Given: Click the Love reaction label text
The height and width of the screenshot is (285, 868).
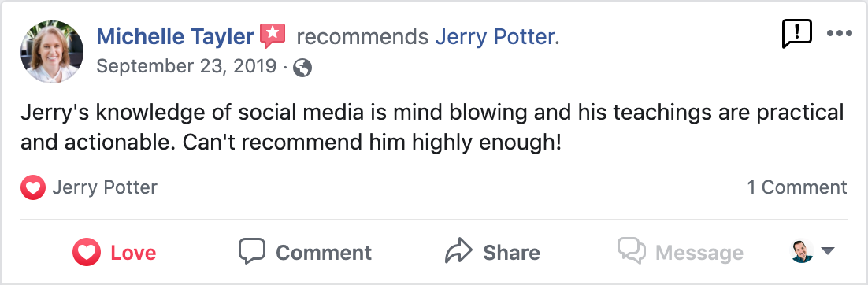Looking at the screenshot, I should pos(133,253).
